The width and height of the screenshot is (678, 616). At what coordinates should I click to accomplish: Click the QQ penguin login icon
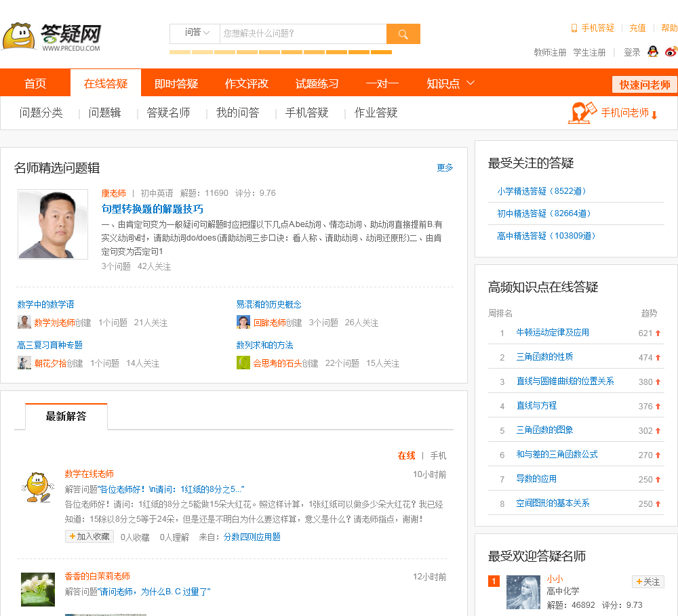tap(652, 52)
